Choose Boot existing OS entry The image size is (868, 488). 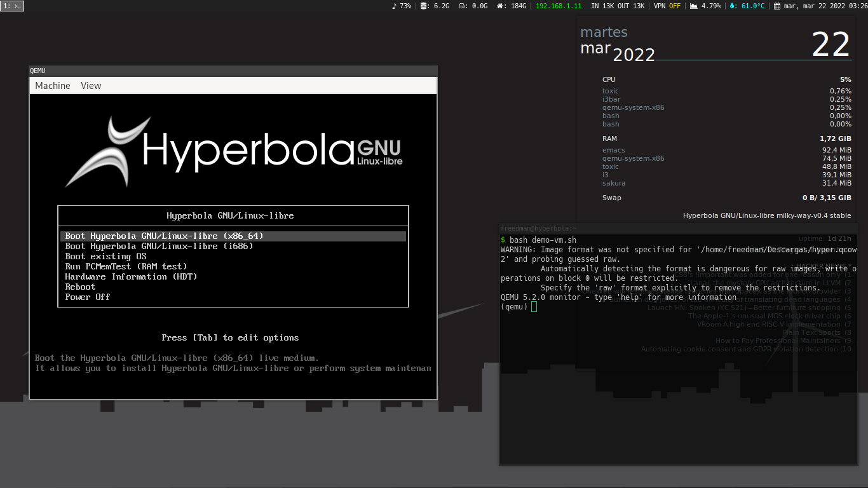[x=105, y=256]
